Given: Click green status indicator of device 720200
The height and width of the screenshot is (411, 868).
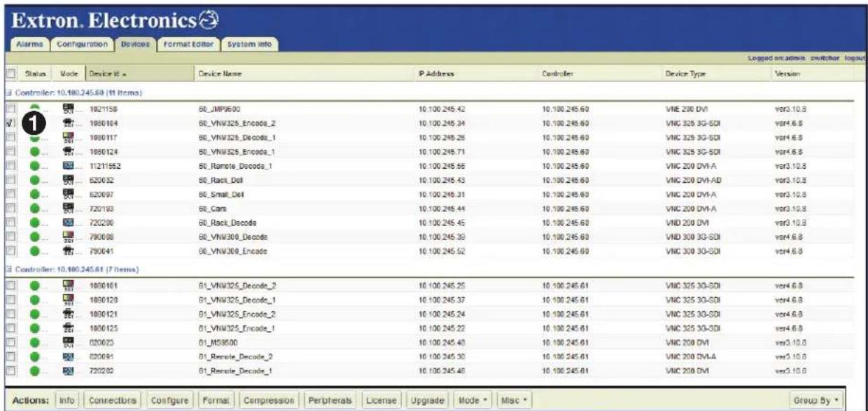Looking at the screenshot, I should pyautogui.click(x=35, y=223).
